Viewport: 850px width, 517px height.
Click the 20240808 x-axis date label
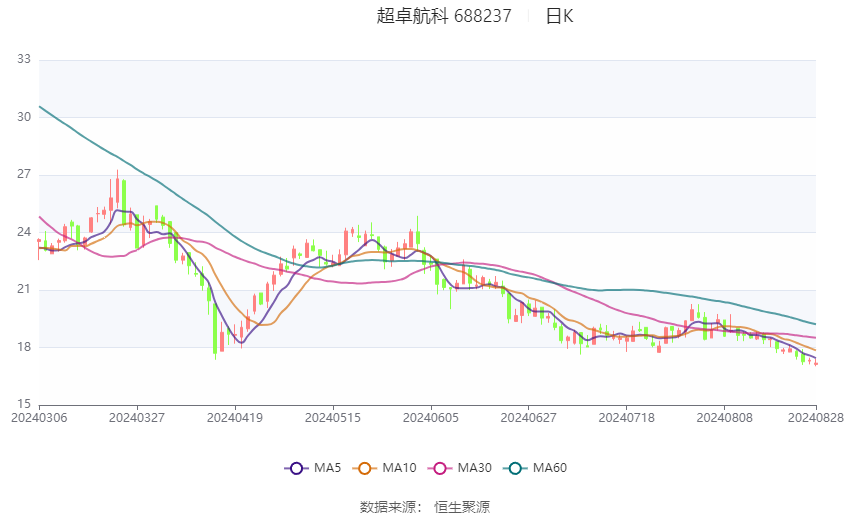(x=725, y=418)
